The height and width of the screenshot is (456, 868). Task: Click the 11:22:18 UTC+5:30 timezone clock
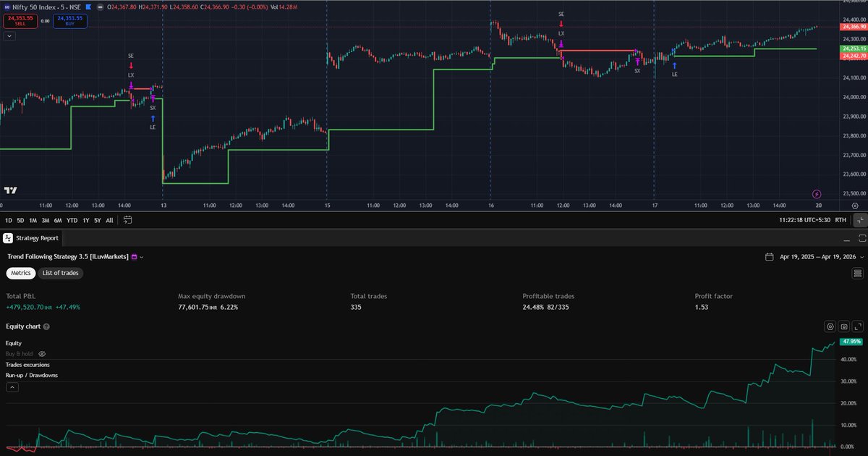pyautogui.click(x=805, y=220)
